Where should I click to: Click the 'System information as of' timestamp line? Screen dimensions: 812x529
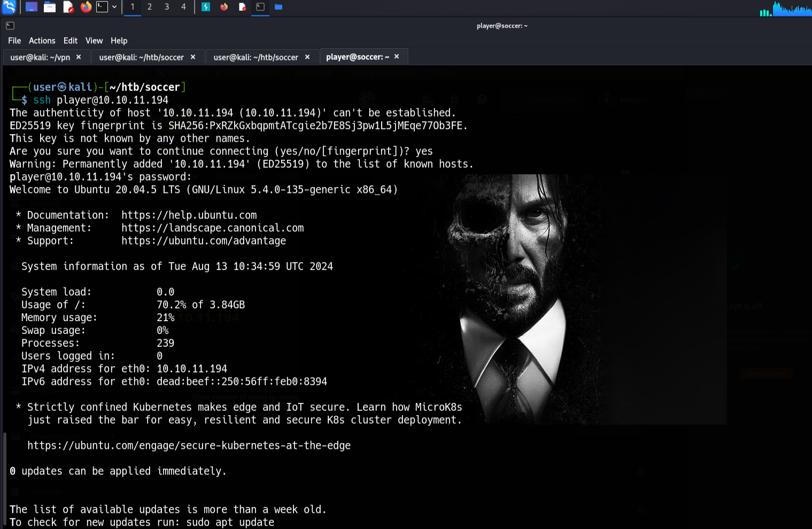[x=177, y=267]
